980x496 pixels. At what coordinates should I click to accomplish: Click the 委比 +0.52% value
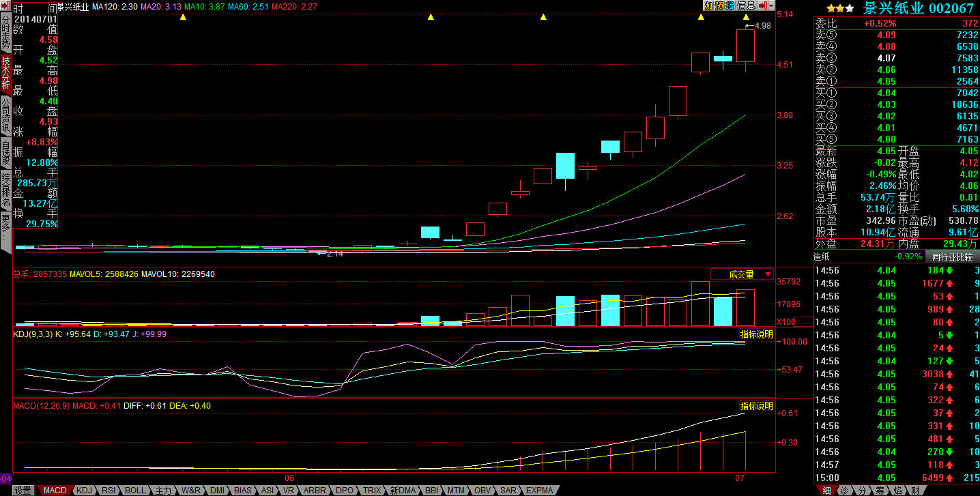click(x=880, y=23)
